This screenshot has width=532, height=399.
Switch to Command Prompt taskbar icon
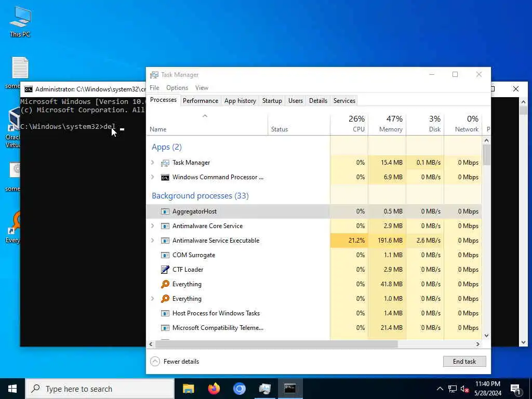[x=290, y=389]
